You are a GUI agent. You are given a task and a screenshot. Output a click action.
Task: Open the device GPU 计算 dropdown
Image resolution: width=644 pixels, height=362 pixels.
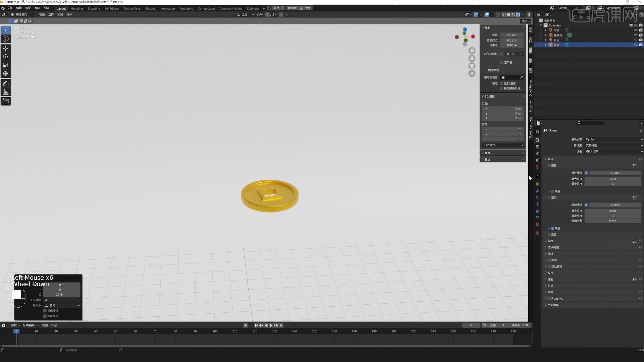click(x=614, y=152)
